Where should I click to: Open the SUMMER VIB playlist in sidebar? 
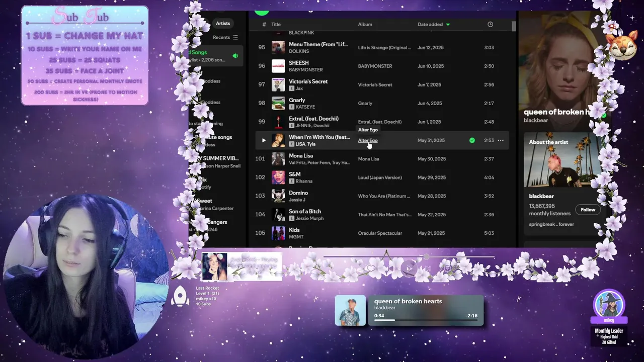(x=216, y=162)
